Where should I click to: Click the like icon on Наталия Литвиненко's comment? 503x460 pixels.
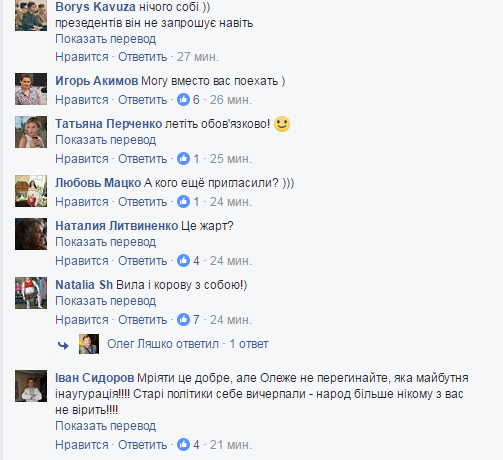coord(183,261)
